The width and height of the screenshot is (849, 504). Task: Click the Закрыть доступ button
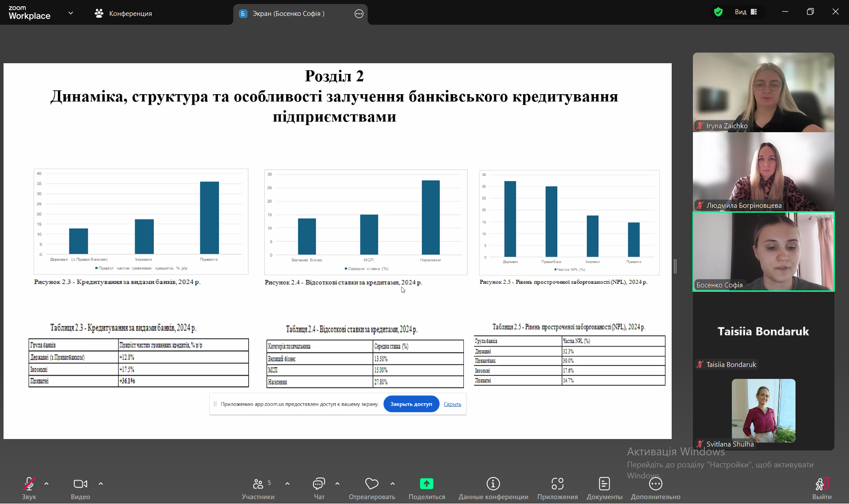click(411, 404)
